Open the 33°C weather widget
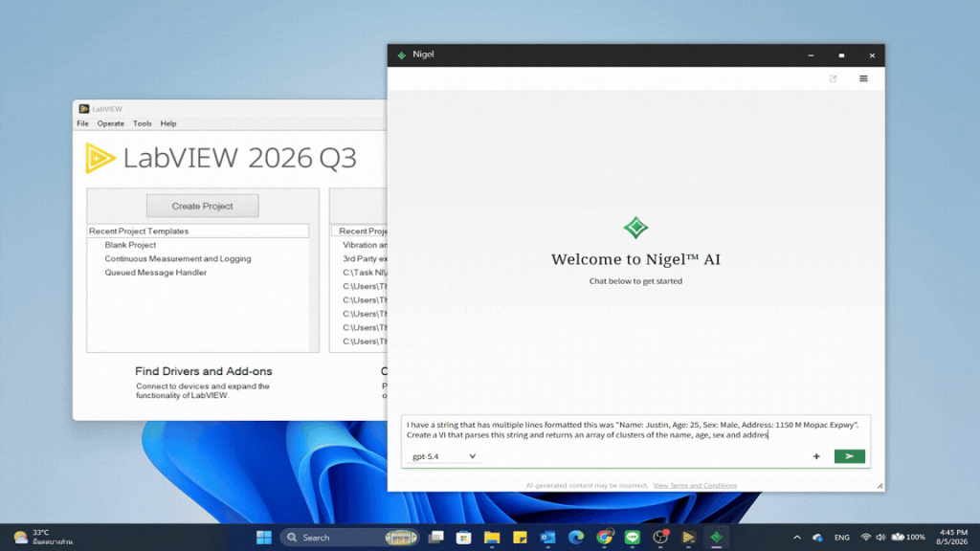980x551 pixels. click(x=43, y=538)
